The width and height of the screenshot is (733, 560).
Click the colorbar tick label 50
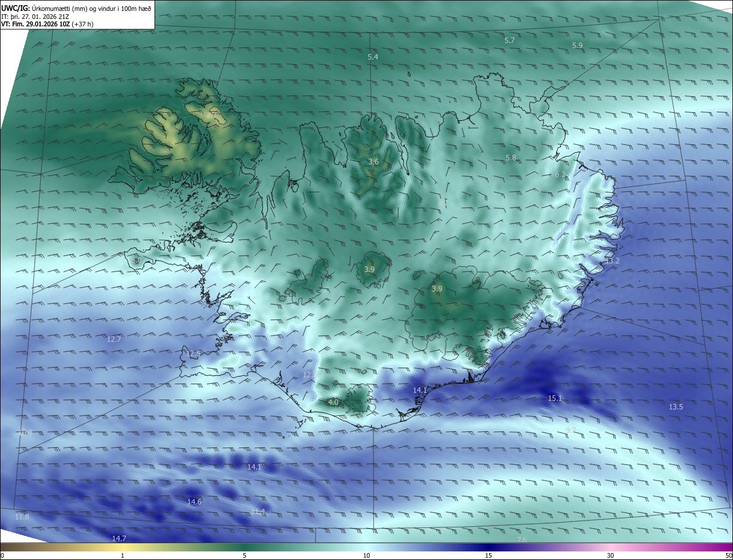click(728, 556)
